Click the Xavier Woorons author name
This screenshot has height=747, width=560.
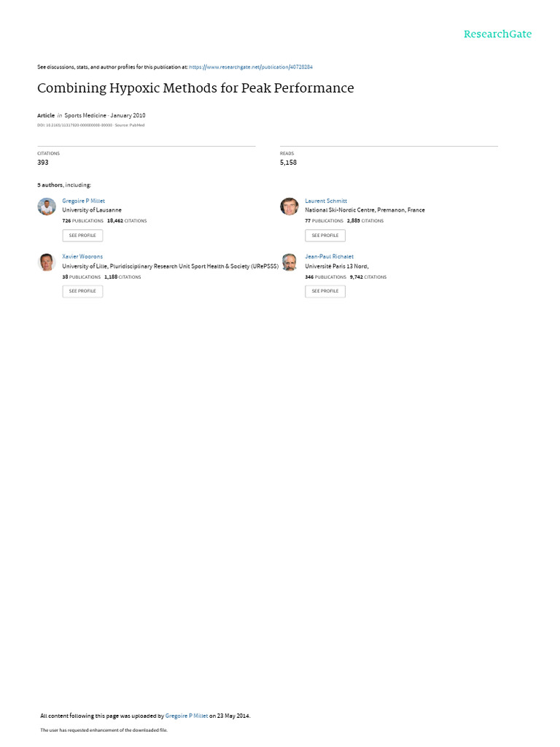tap(82, 256)
